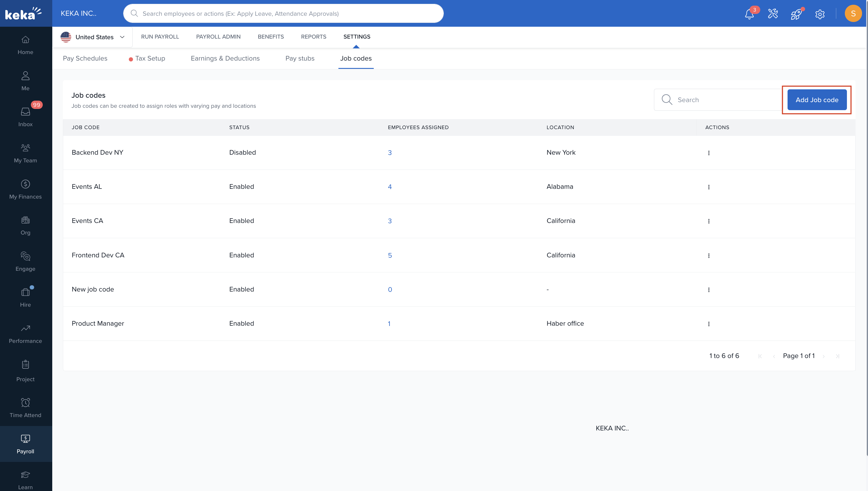Open the Hire sidebar module

tap(25, 297)
